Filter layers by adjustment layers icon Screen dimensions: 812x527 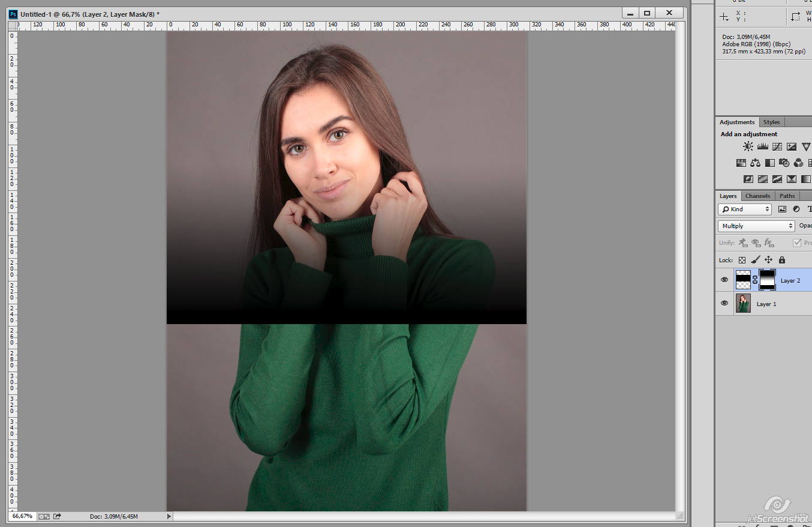[x=796, y=209]
